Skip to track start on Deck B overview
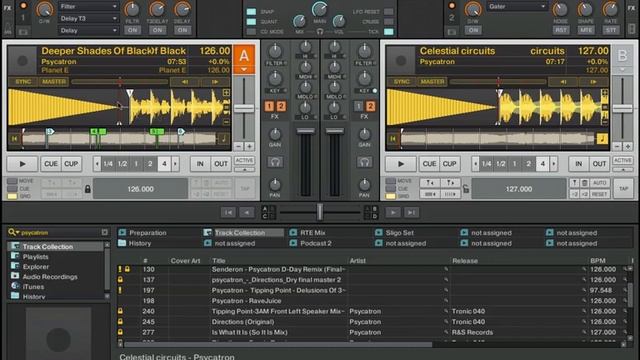 point(393,139)
